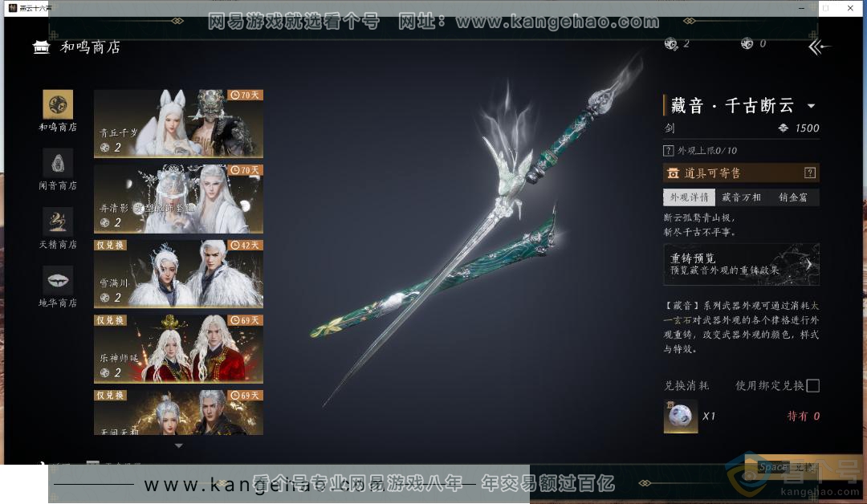Image resolution: width=867 pixels, height=504 pixels.
Task: Click help icon on 道具可寄售 bar
Action: pos(809,173)
